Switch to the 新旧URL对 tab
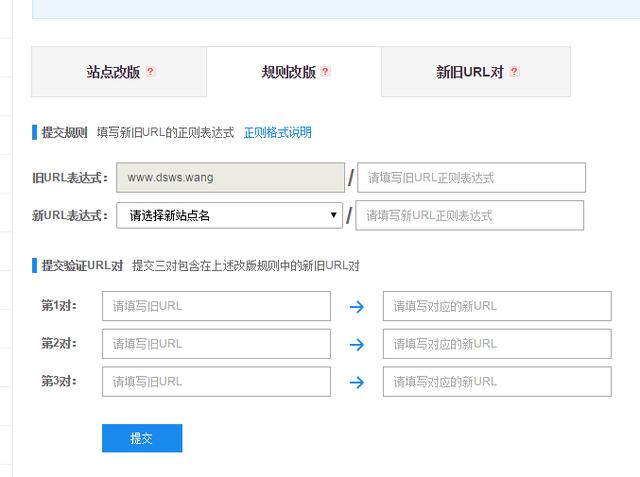Viewport: 640px width, 477px height. point(470,72)
